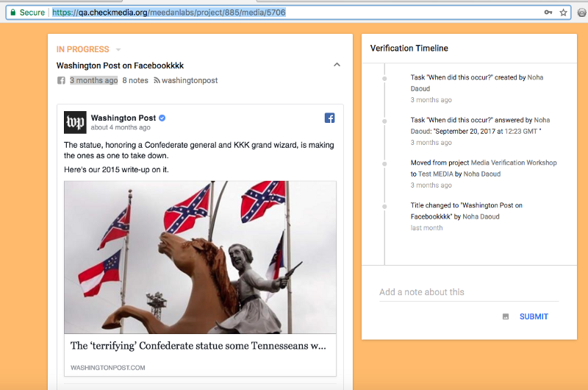Click the blue Facebook logo in the embedded post
The height and width of the screenshot is (390, 588).
click(x=329, y=118)
